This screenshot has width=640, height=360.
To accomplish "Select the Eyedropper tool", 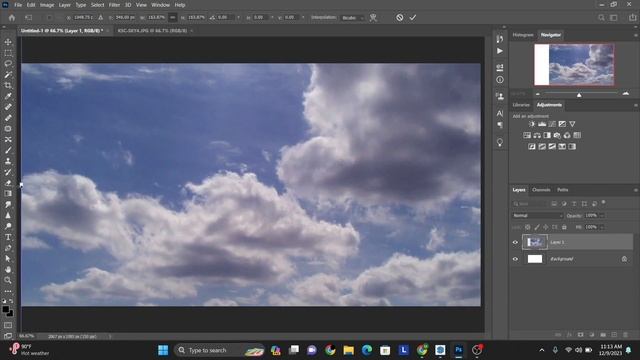I will tap(8, 96).
